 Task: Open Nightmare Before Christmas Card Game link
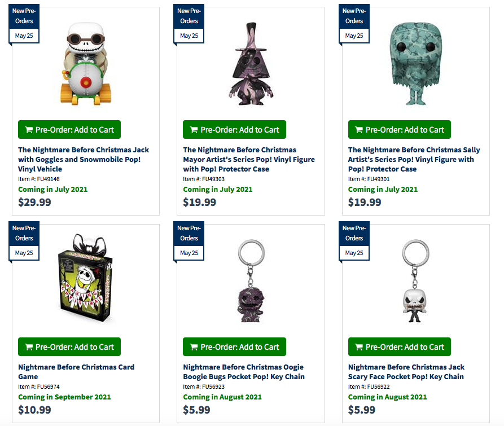76,372
